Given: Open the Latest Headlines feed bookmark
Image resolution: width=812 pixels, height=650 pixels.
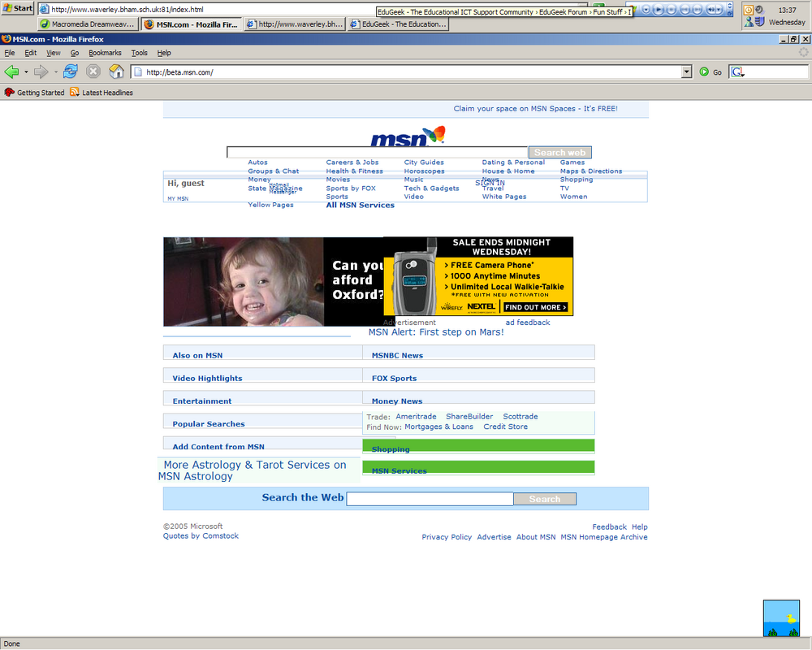Looking at the screenshot, I should pos(101,93).
